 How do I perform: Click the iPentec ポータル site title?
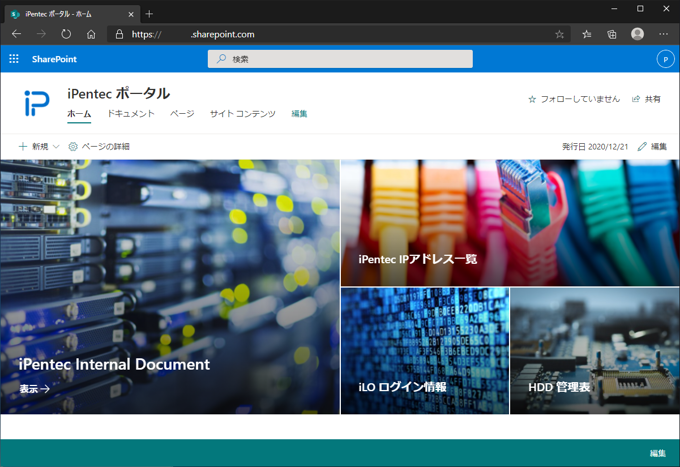(x=118, y=93)
